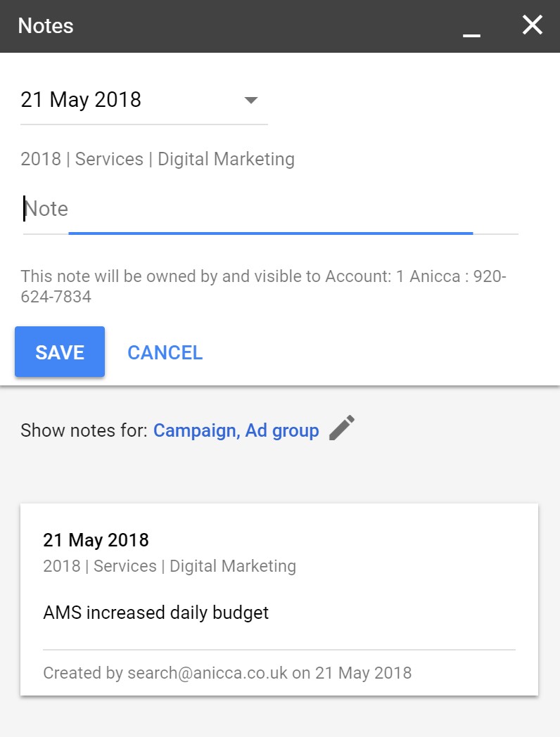Click the account ownership notice text

tap(263, 286)
